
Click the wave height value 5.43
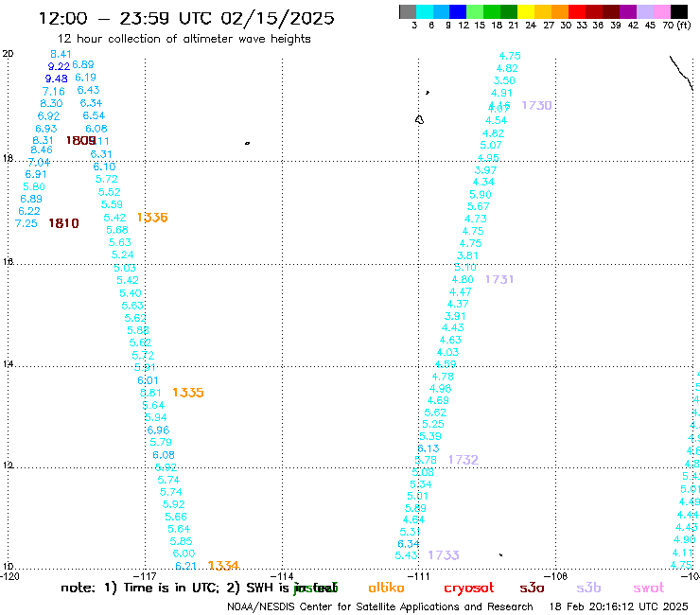pyautogui.click(x=406, y=555)
